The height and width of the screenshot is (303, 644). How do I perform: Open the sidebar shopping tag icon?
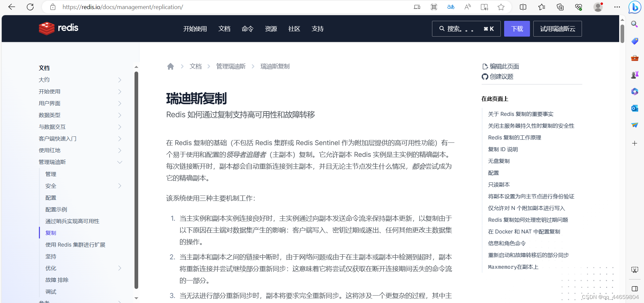tap(635, 41)
